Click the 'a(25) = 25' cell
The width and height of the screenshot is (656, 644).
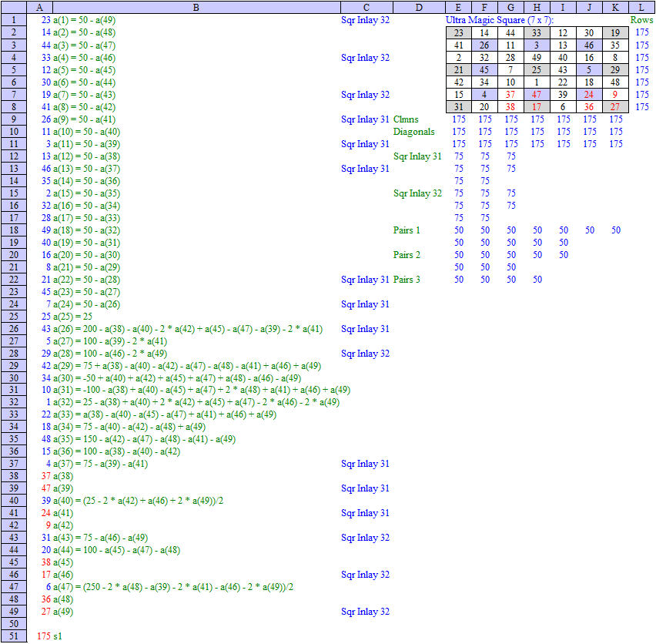[73, 317]
